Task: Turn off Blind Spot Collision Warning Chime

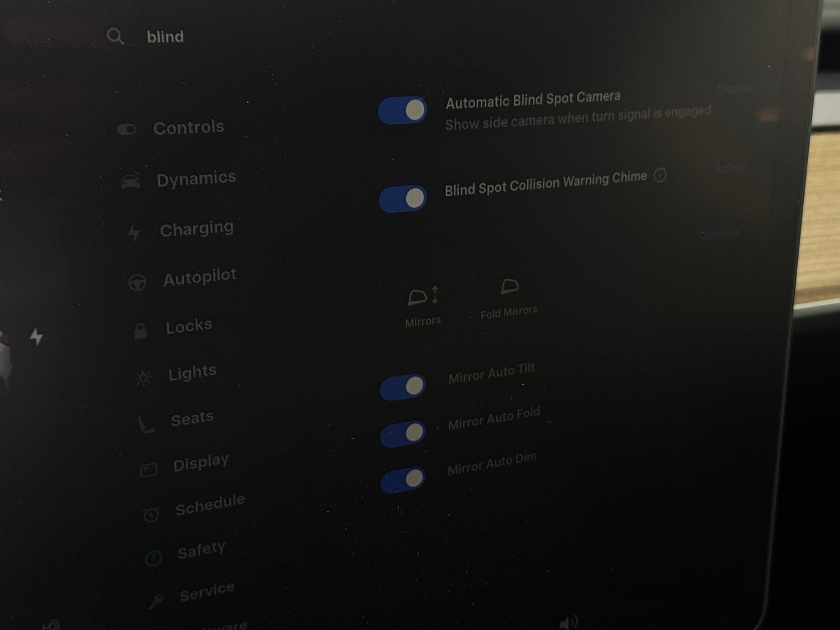Action: [402, 199]
